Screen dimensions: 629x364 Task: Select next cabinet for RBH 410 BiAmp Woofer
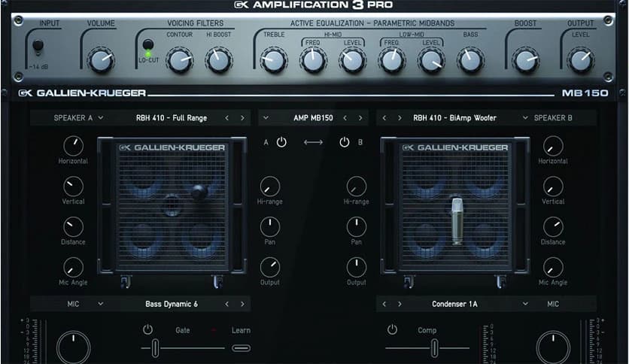(400, 118)
